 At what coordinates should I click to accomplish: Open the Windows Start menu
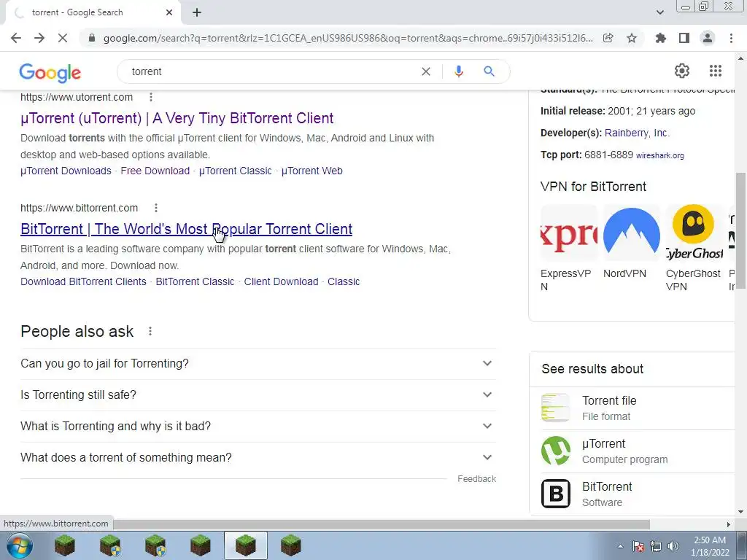click(19, 545)
